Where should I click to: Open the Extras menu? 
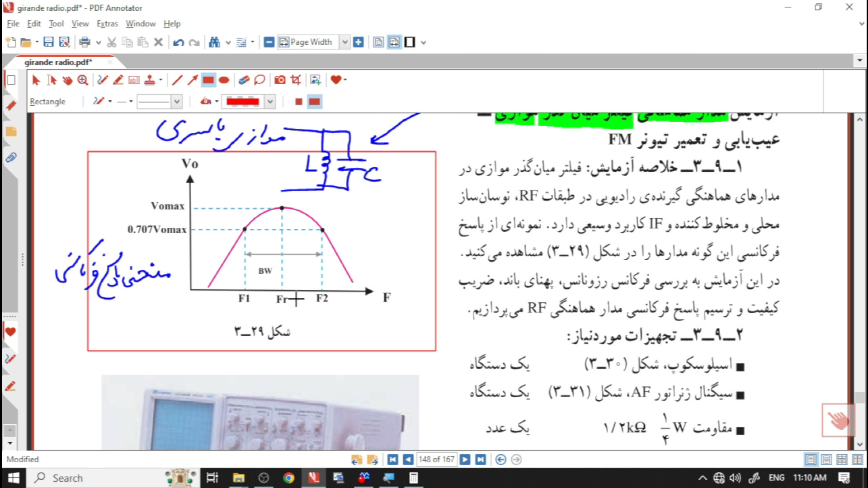[107, 23]
